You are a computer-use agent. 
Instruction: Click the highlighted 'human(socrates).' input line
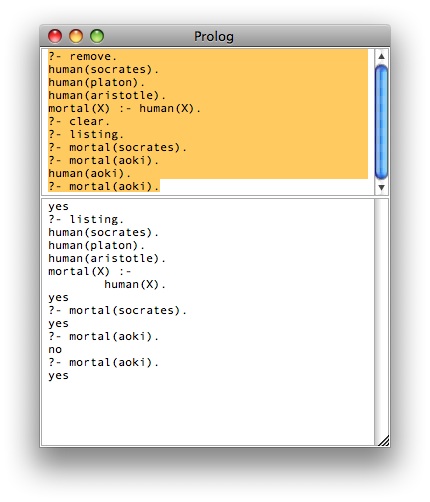tap(104, 69)
